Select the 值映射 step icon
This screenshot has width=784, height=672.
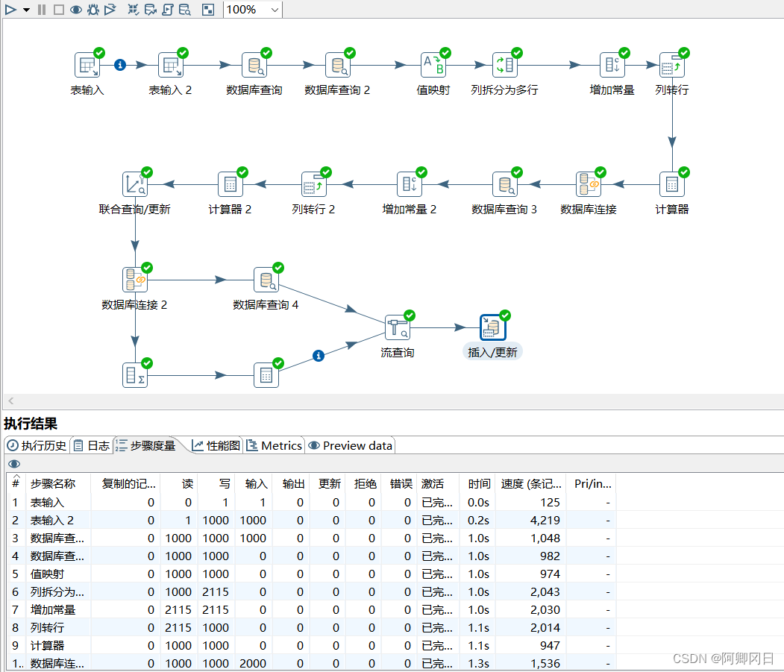click(x=433, y=65)
